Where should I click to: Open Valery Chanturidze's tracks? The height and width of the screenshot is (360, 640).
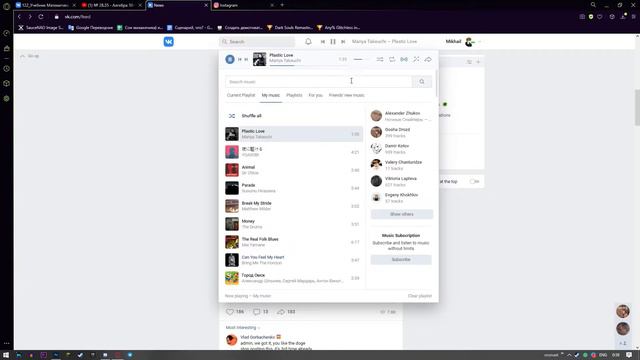[x=401, y=165]
